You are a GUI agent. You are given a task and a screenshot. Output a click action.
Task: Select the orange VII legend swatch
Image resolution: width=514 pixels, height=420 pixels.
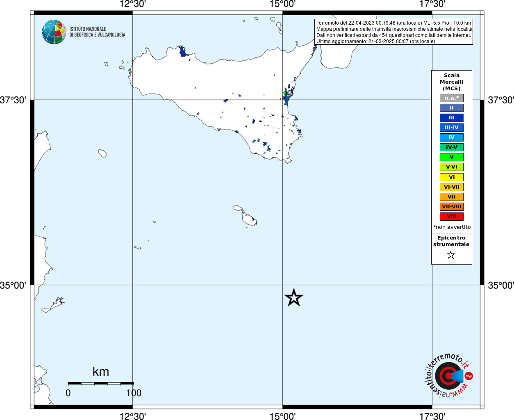click(x=451, y=197)
